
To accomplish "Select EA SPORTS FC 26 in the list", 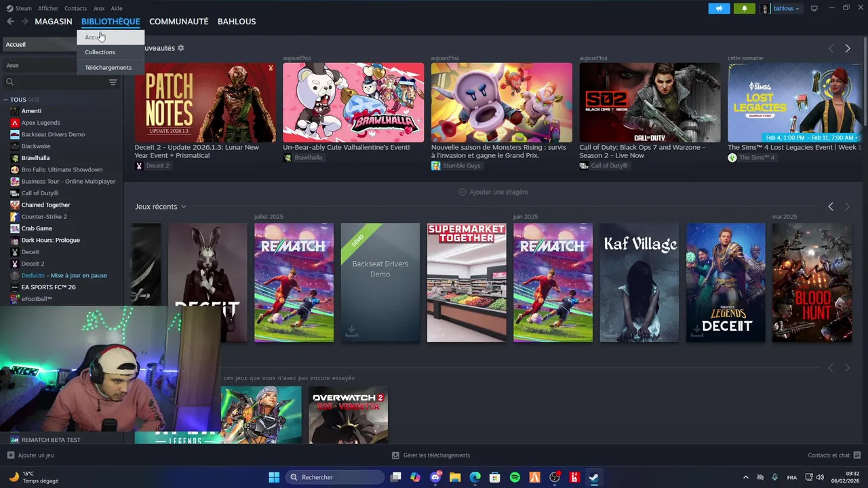I will pyautogui.click(x=48, y=287).
